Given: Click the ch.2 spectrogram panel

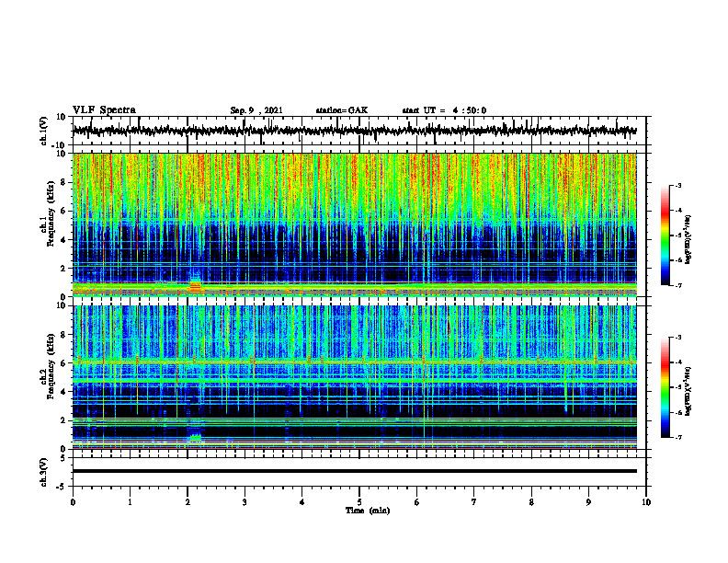Looking at the screenshot, I should click(354, 377).
